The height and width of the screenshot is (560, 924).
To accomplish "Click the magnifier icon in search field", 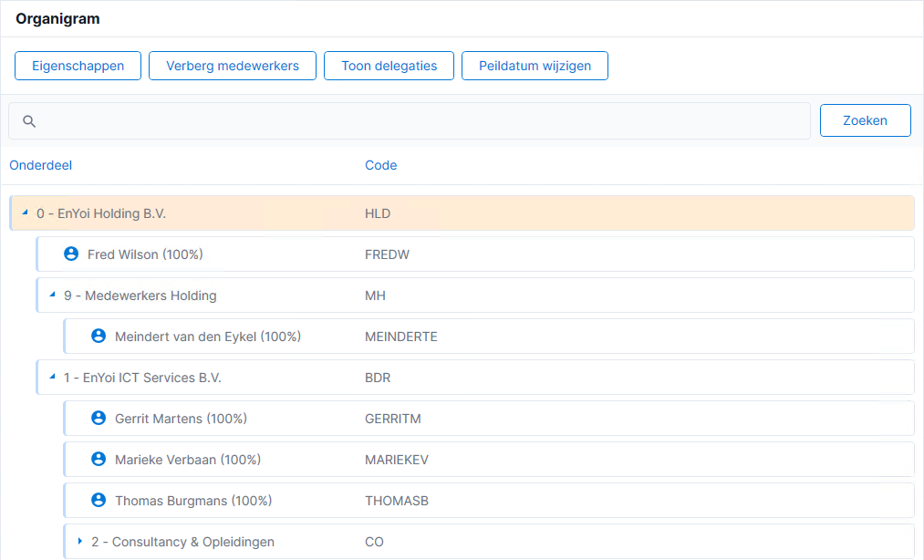I will point(29,121).
